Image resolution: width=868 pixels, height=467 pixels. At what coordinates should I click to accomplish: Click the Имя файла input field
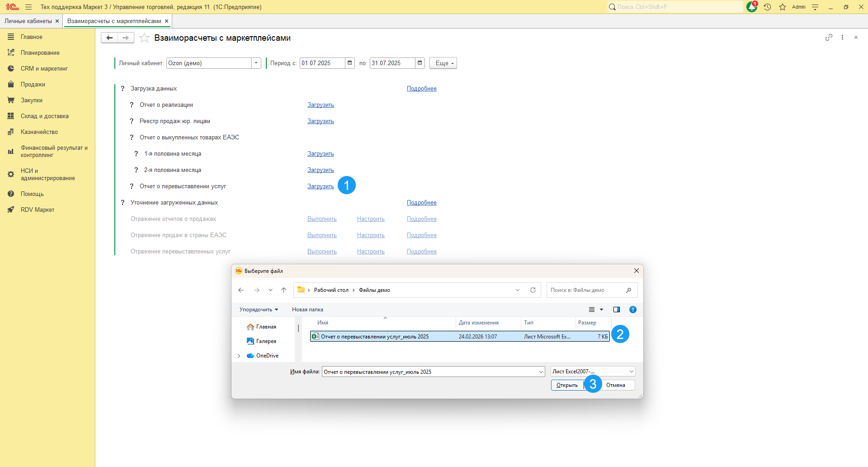(429, 372)
